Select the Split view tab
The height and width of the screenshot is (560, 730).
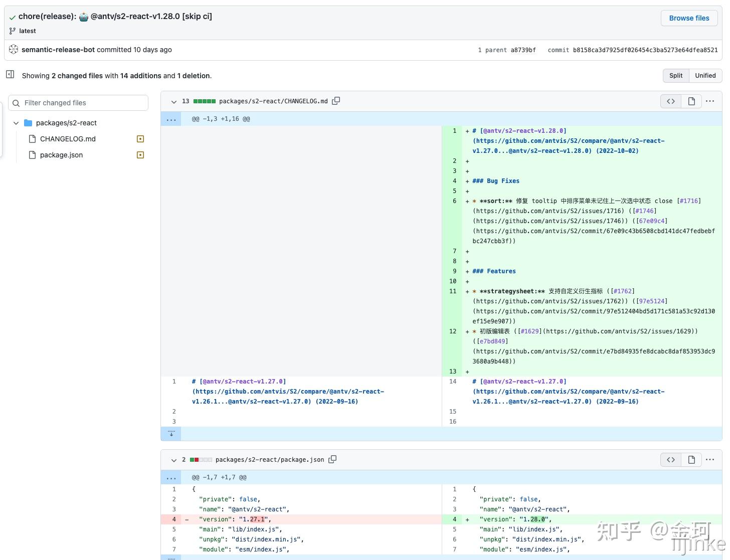pos(675,75)
